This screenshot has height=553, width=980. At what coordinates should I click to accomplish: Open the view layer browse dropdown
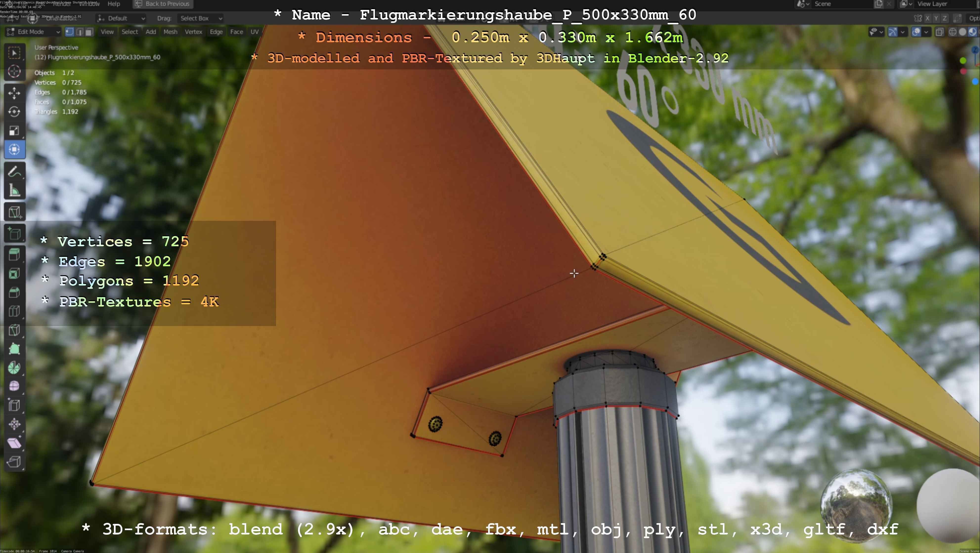pos(906,4)
